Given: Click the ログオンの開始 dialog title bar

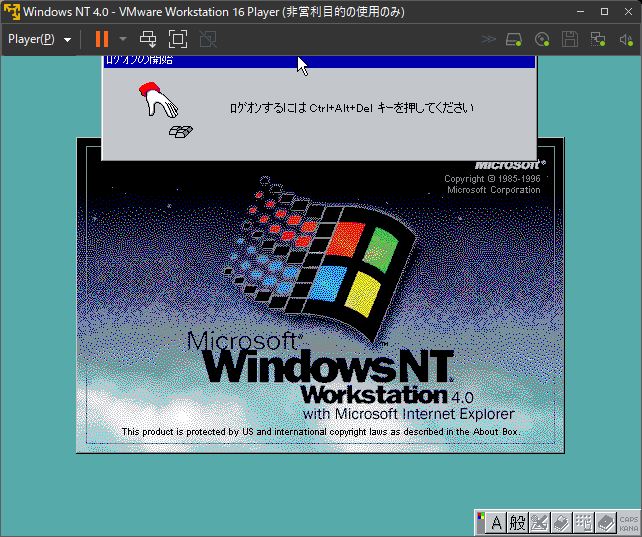Looking at the screenshot, I should click(x=319, y=61).
